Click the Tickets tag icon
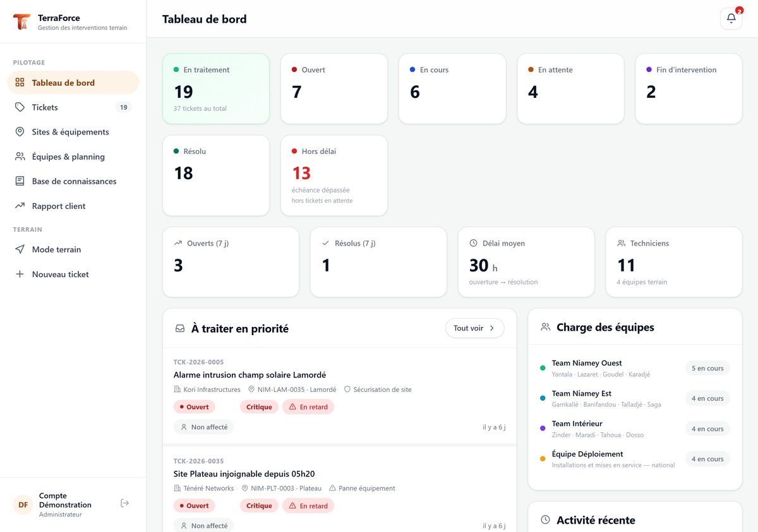The height and width of the screenshot is (532, 758). click(20, 107)
